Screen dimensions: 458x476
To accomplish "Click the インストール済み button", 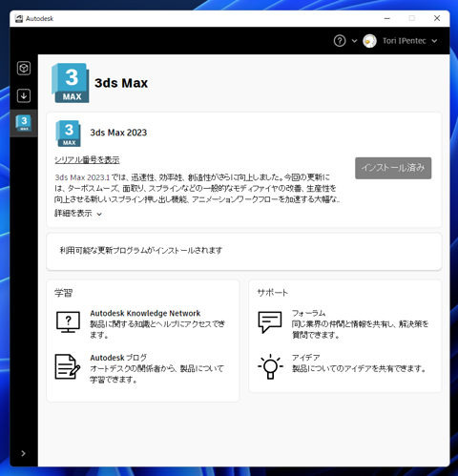I will (x=393, y=168).
